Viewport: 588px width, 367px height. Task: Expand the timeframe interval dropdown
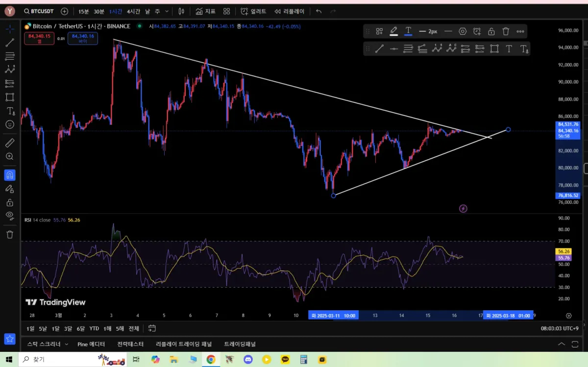(167, 11)
